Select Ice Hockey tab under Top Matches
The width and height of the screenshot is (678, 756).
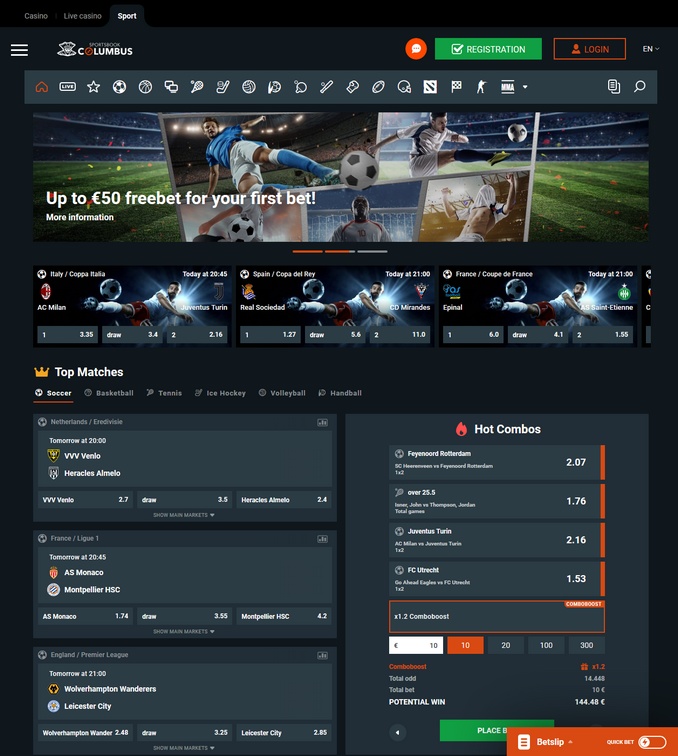(220, 393)
